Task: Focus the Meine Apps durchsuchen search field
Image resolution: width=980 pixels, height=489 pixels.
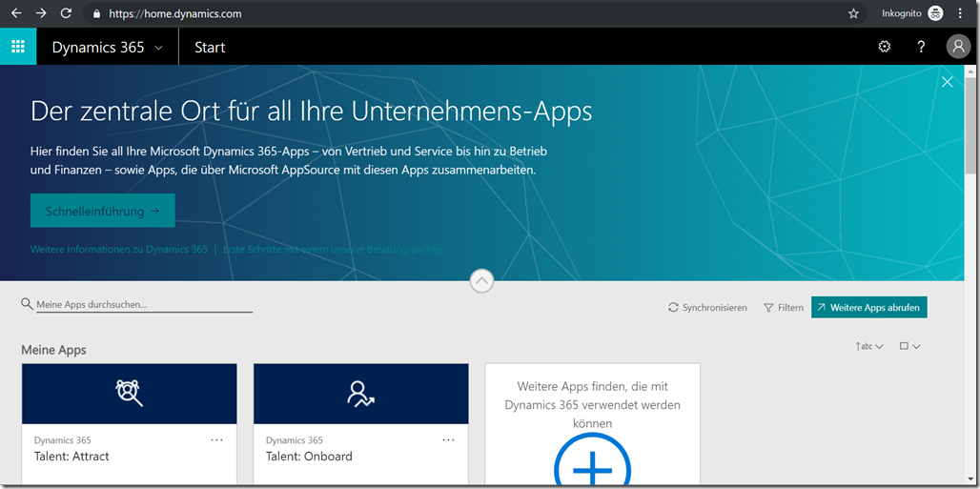Action: (144, 304)
